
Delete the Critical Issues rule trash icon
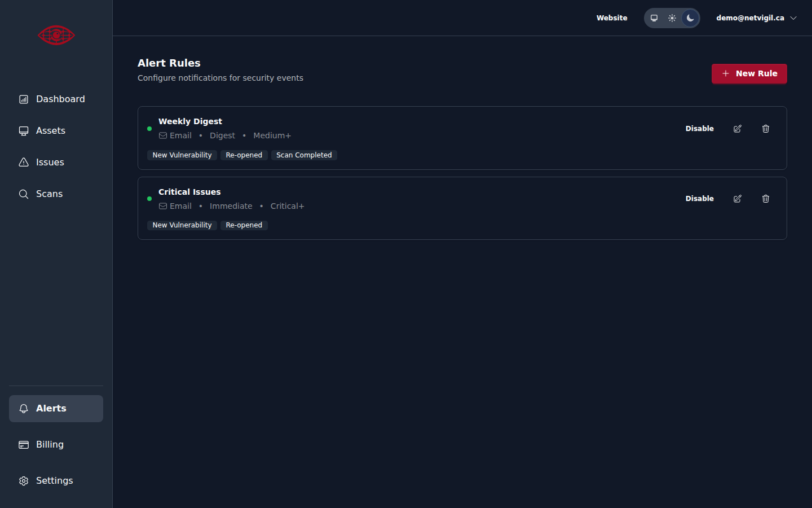766,199
